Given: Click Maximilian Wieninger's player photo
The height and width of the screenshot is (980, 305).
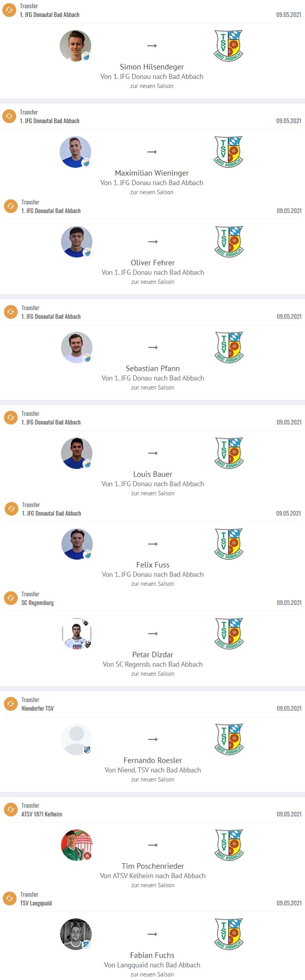Looking at the screenshot, I should click(75, 152).
